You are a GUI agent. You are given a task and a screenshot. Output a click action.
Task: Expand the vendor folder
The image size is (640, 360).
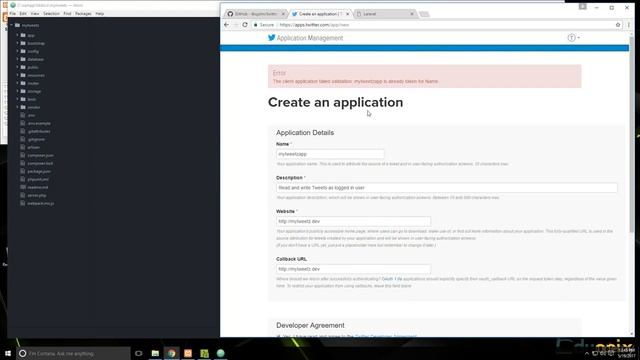tap(17, 107)
